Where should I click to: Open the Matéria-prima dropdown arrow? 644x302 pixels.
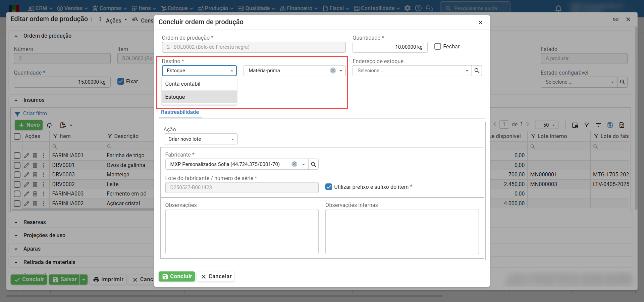click(341, 71)
